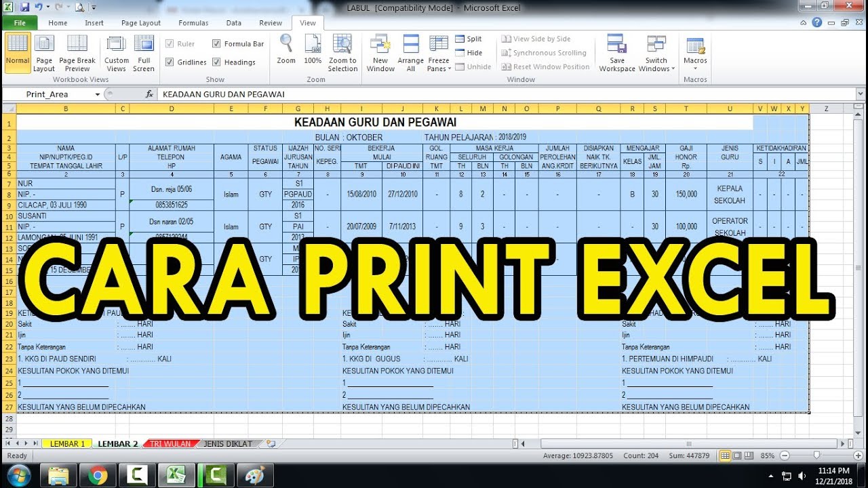Image resolution: width=868 pixels, height=488 pixels.
Task: Open the Undo history dropdown
Action: 47,7
